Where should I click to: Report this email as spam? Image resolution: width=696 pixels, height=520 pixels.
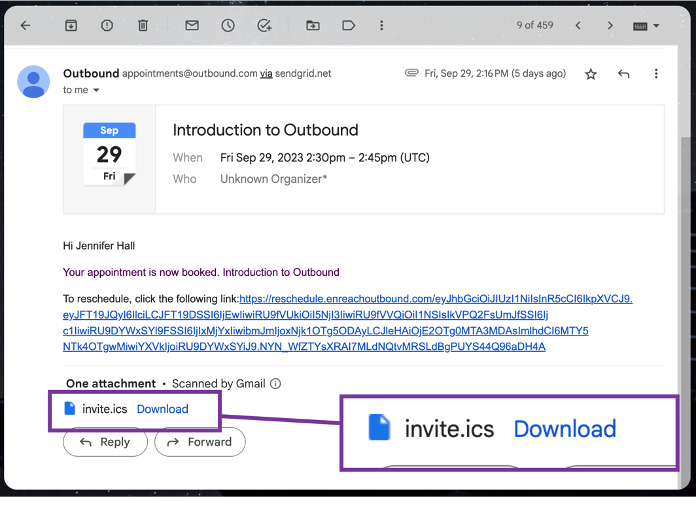pos(107,26)
